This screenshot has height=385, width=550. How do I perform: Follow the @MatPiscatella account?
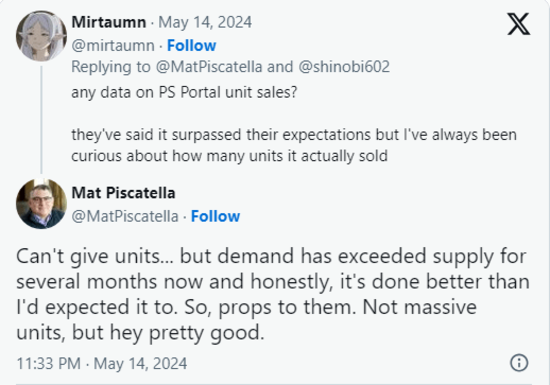point(215,216)
